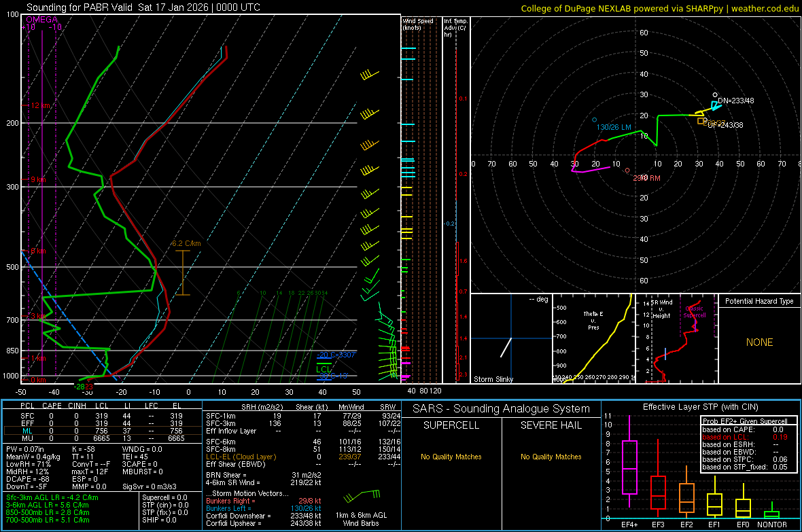The height and width of the screenshot is (532, 802).
Task: Click the LowRH = 71% value
Action: [29, 464]
